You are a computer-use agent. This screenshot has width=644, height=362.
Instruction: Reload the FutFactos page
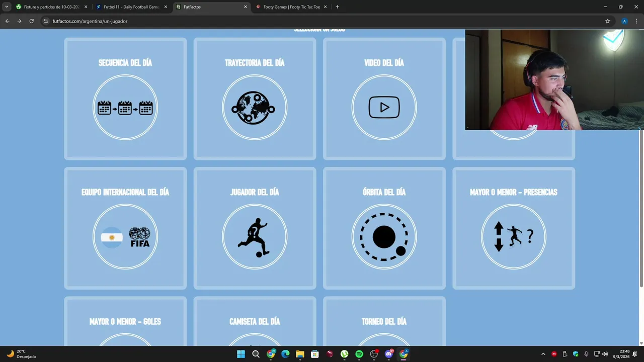pos(31,21)
